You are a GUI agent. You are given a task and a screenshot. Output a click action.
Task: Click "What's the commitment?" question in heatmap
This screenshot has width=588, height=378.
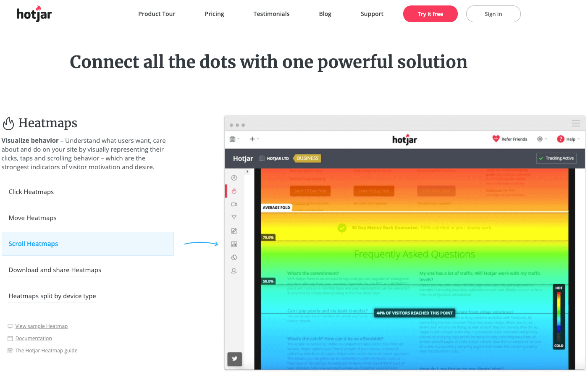point(313,273)
